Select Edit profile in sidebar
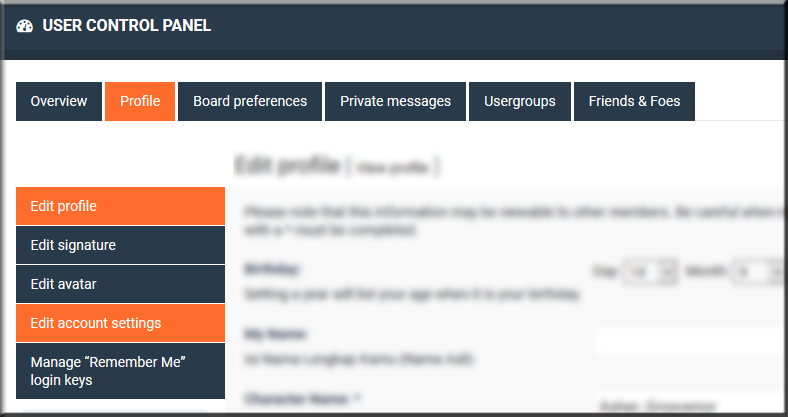The height and width of the screenshot is (417, 788). [x=120, y=206]
